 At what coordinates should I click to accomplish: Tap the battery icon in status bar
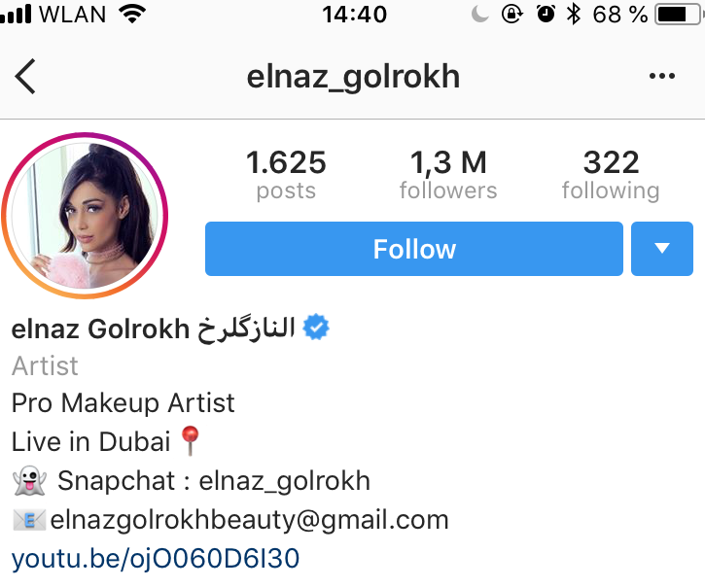[679, 14]
